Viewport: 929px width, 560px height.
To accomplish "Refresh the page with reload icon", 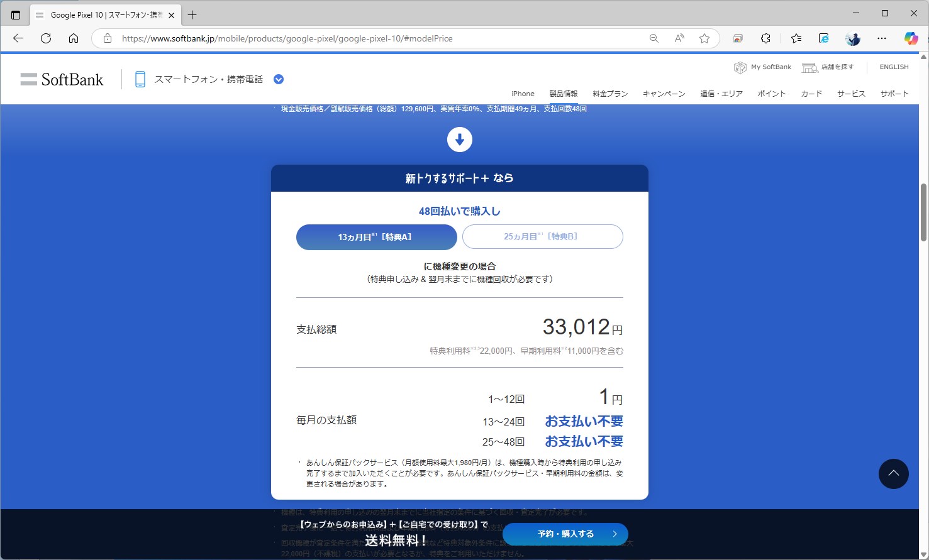I will [46, 38].
